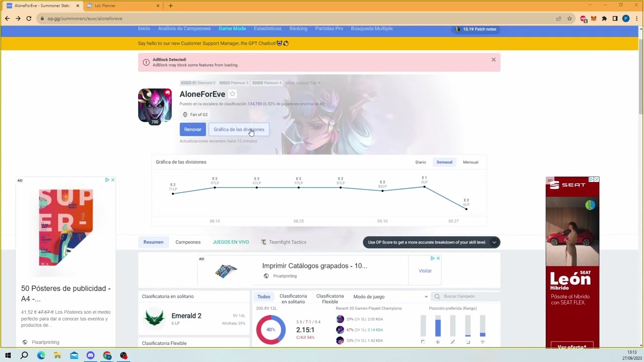Open the Teamfight Tactics tab

click(284, 242)
